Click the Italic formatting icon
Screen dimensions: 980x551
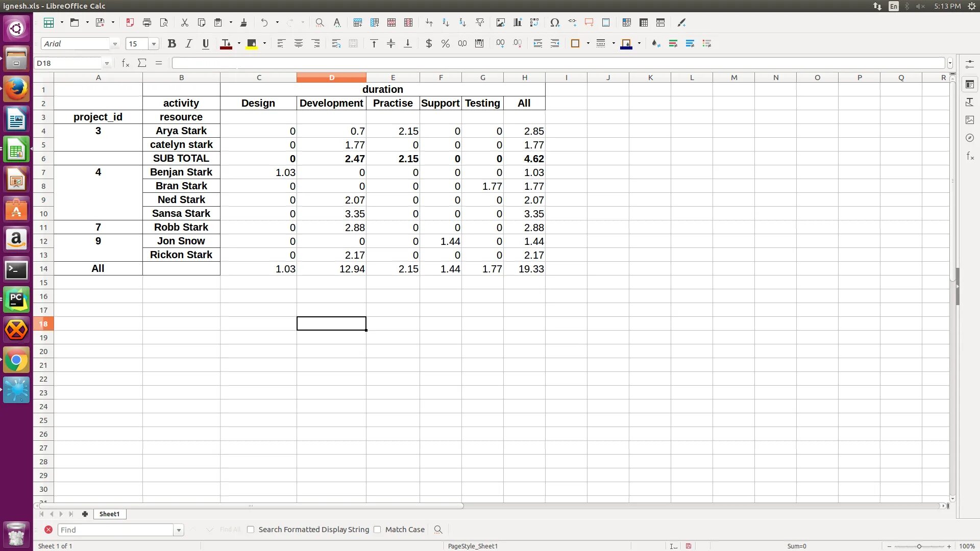pyautogui.click(x=188, y=44)
